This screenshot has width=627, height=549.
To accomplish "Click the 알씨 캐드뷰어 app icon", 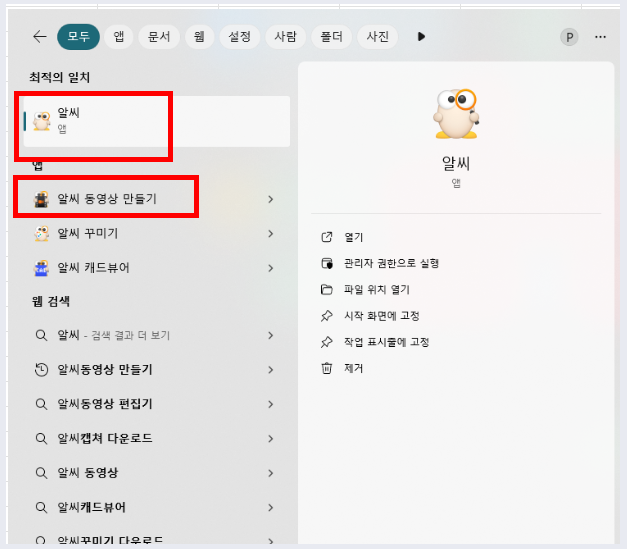I will 41,268.
